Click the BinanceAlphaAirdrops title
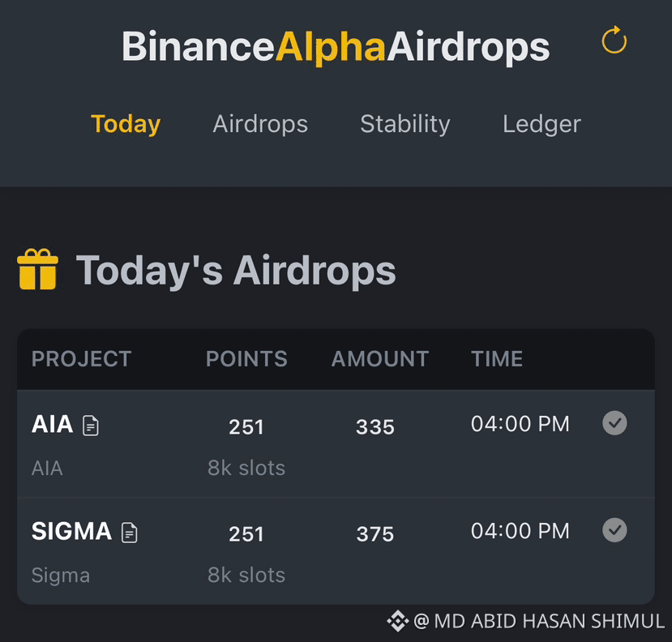 point(336,46)
